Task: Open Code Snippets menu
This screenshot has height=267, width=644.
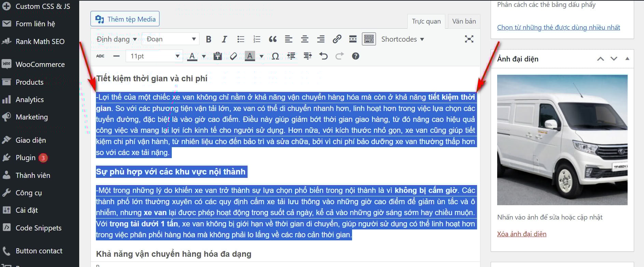Action: pyautogui.click(x=40, y=228)
